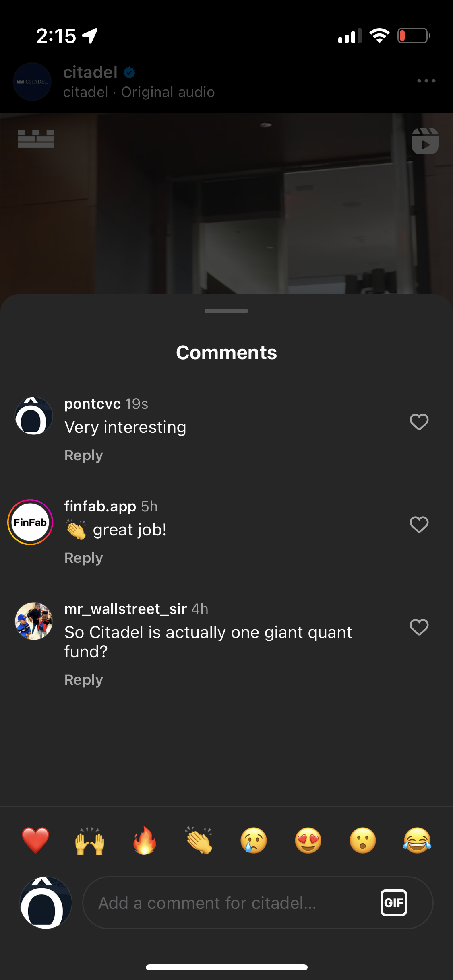Tap the red heart emoji reaction
The height and width of the screenshot is (980, 453).
(x=35, y=840)
